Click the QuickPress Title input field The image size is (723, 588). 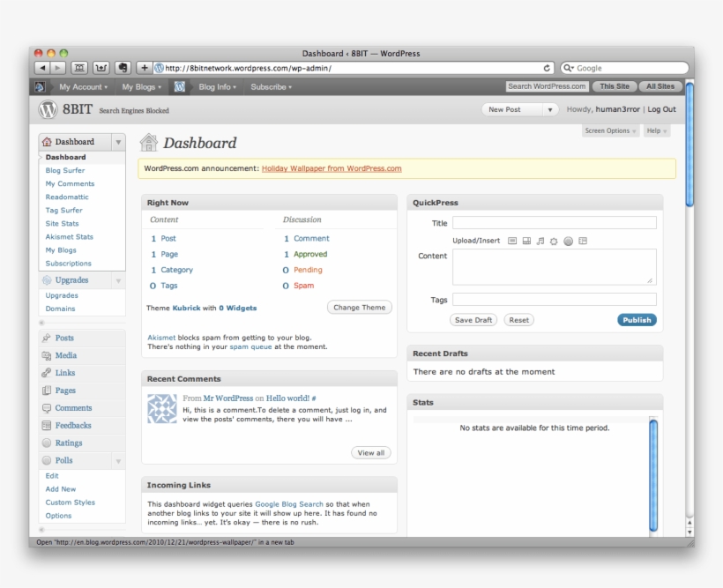tap(555, 223)
